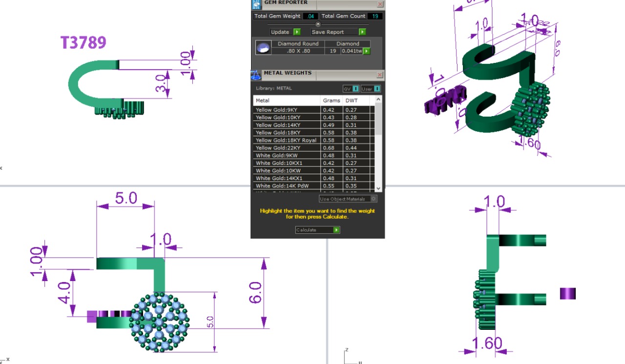625x364 pixels.
Task: Click green arrow next to 0.041tw
Action: click(366, 51)
